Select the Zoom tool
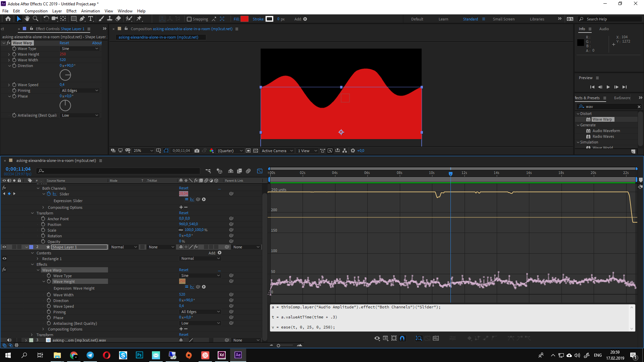The height and width of the screenshot is (362, 644). [x=35, y=19]
